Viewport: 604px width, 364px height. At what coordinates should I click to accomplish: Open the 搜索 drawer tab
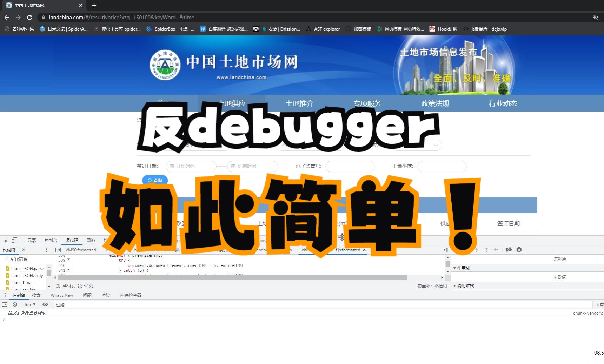pos(36,295)
